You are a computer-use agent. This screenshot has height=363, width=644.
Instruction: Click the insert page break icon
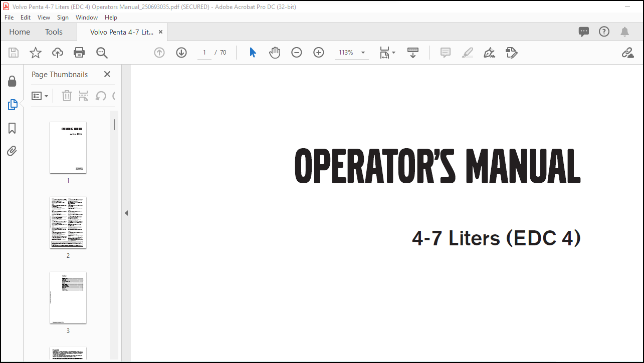point(84,96)
